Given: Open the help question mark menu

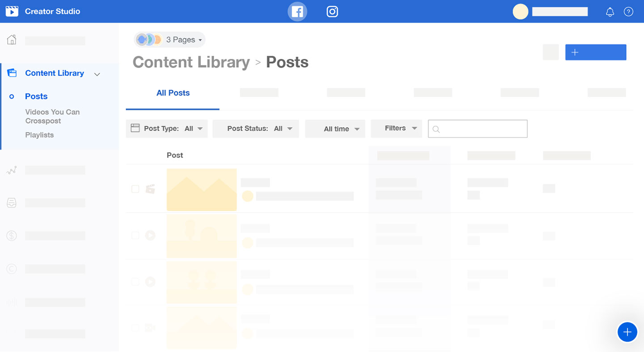Looking at the screenshot, I should click(628, 12).
